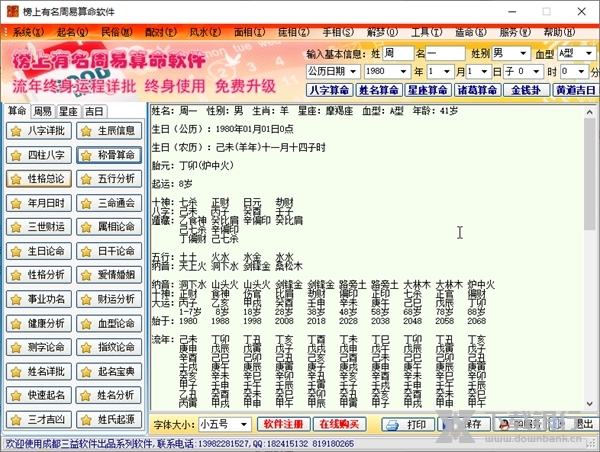Viewport: 600px width, 452px height.
Task: Click the results scrollbar up arrow
Action: [590, 112]
